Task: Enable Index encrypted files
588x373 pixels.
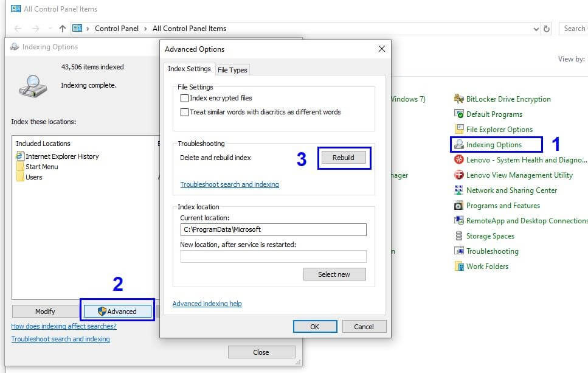Action: (x=184, y=98)
